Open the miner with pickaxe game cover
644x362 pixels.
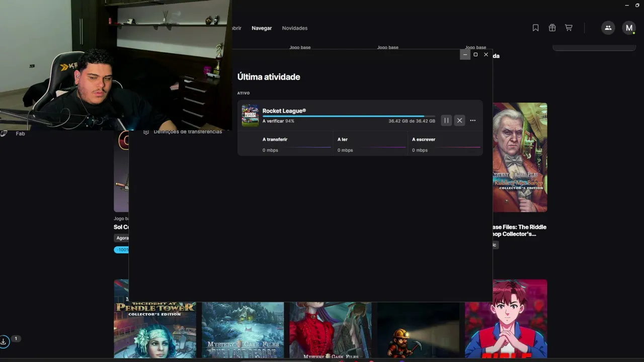(418, 330)
